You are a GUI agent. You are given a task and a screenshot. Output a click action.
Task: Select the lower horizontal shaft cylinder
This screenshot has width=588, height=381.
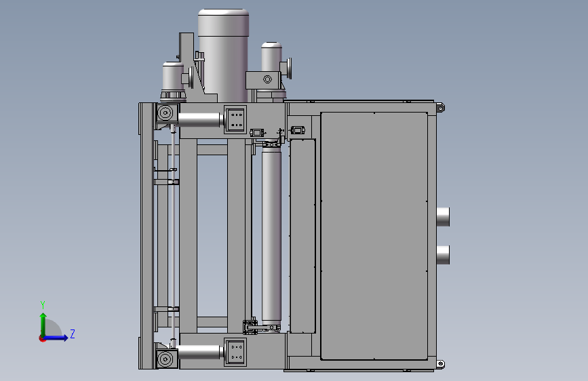[199, 352]
